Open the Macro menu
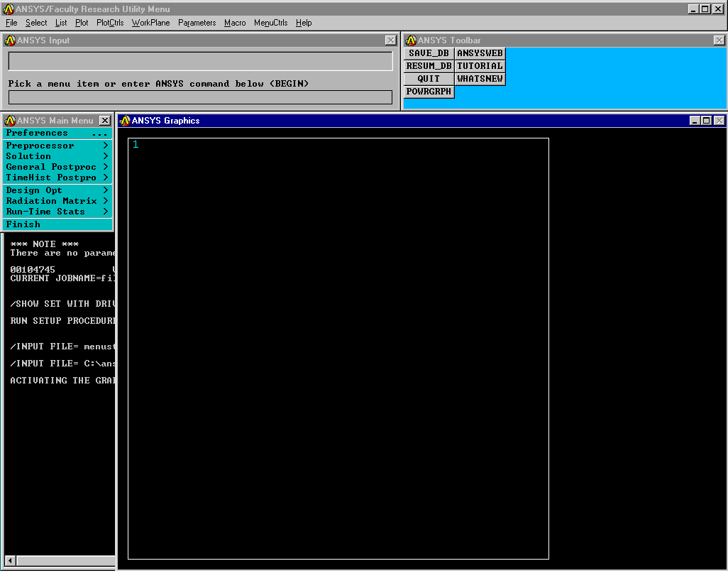 [235, 23]
